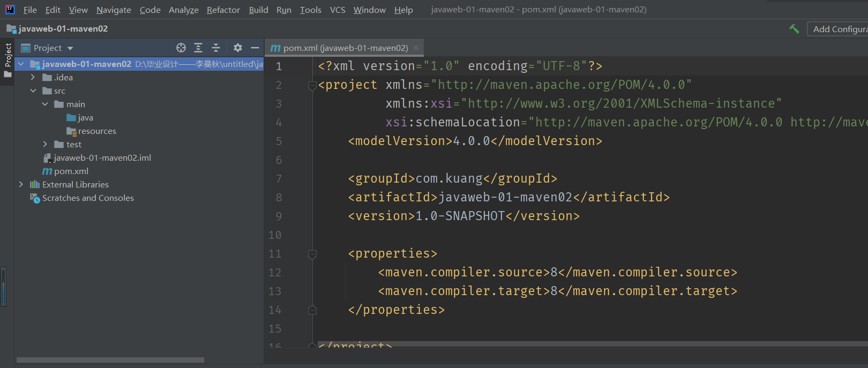Collapse the javaweb-01-maven02 root node
This screenshot has width=868, height=368.
[21, 64]
